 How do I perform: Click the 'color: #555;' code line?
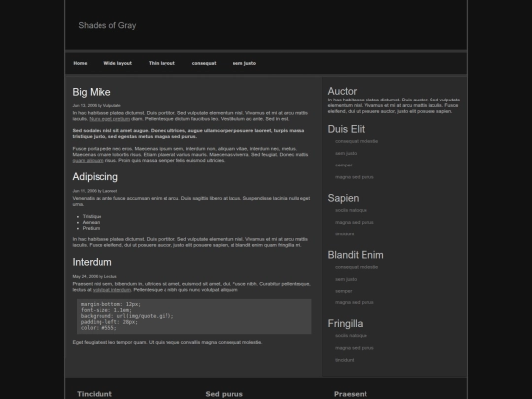[99, 328]
